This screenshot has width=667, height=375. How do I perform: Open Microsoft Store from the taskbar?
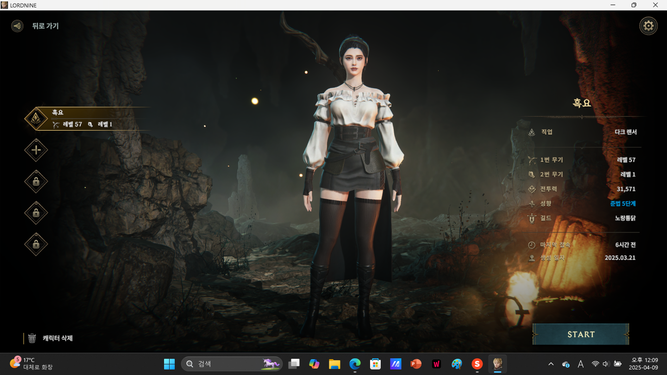(375, 364)
